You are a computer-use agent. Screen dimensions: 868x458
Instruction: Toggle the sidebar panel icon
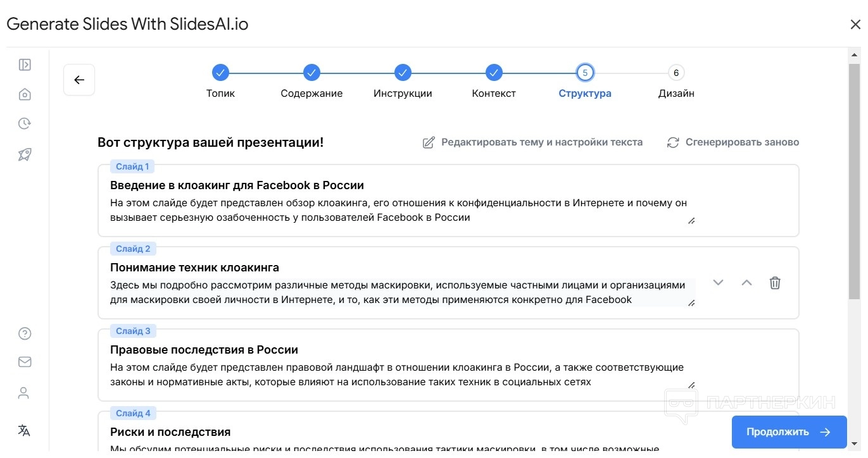point(25,65)
